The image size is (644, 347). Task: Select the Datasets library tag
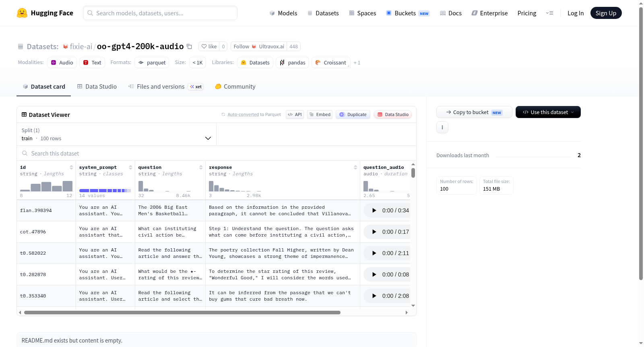pos(255,62)
